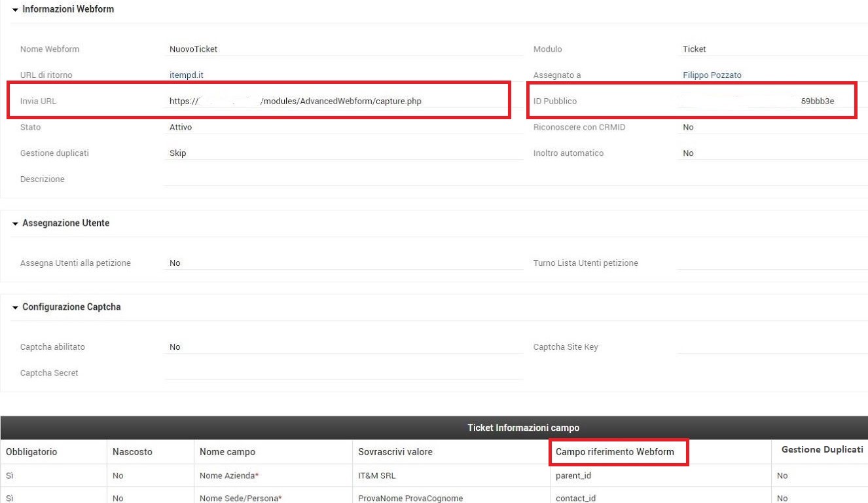Image resolution: width=868 pixels, height=503 pixels.
Task: Click the Captcha abilitato No value
Action: tap(175, 347)
